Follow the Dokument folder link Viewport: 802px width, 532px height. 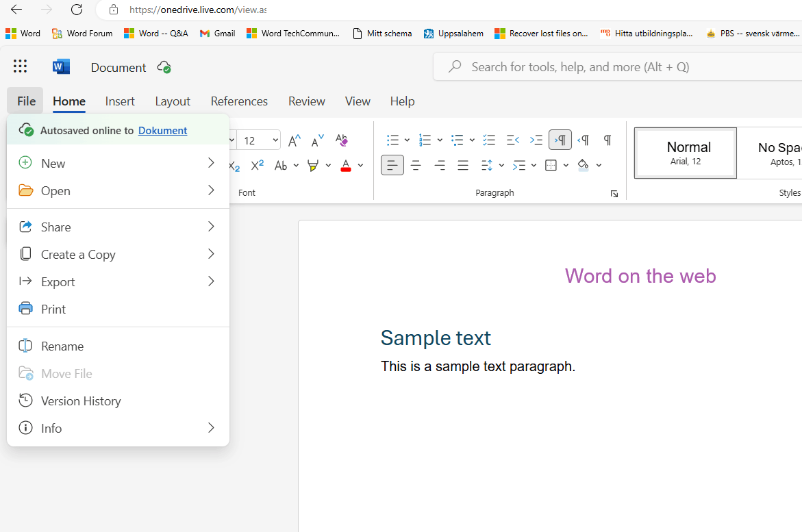point(162,131)
